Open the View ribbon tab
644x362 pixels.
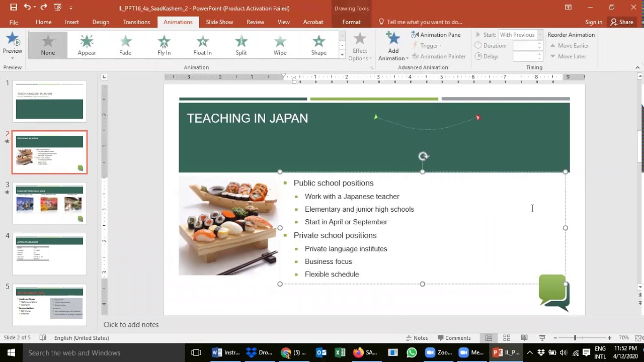pos(284,22)
